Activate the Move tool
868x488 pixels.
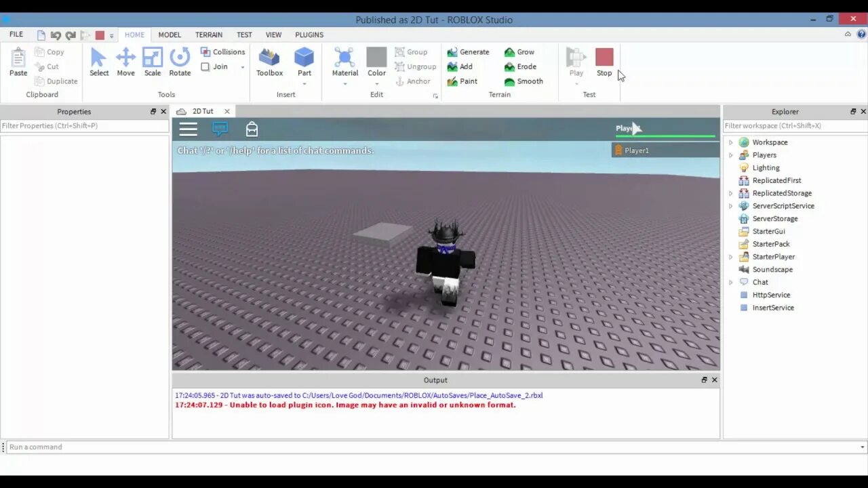(x=125, y=62)
